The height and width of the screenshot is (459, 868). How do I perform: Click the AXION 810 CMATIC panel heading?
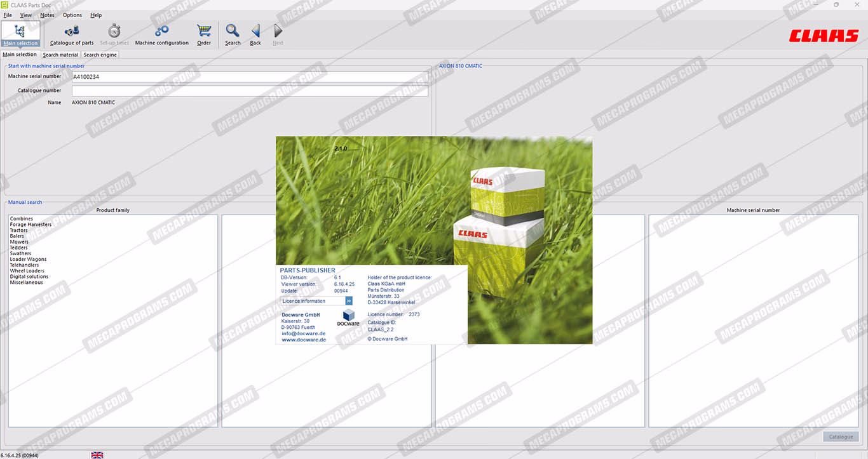[461, 66]
